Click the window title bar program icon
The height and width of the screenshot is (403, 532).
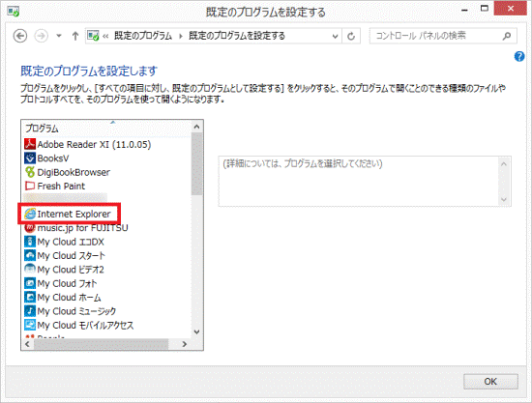coord(14,12)
